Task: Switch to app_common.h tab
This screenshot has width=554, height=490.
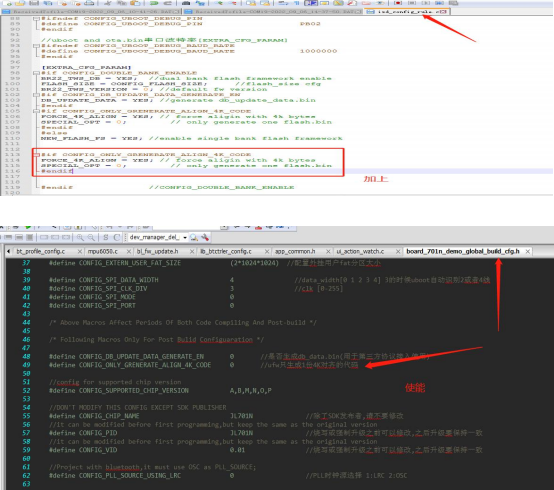Action: click(x=295, y=251)
